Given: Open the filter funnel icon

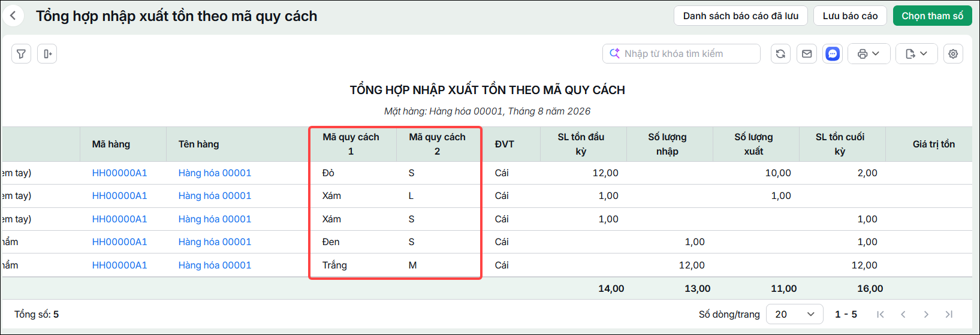Looking at the screenshot, I should [x=21, y=54].
